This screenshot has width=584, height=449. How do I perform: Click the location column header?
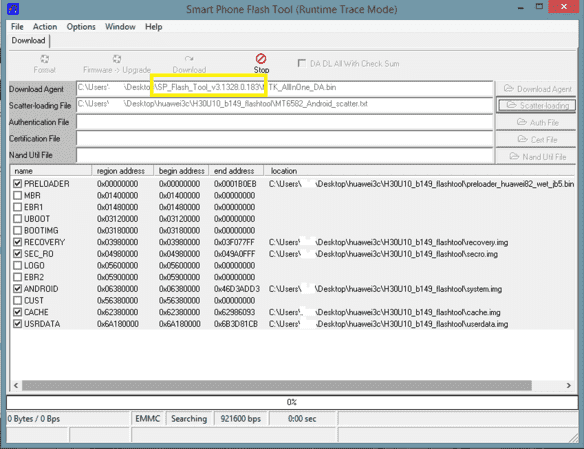tap(419, 171)
